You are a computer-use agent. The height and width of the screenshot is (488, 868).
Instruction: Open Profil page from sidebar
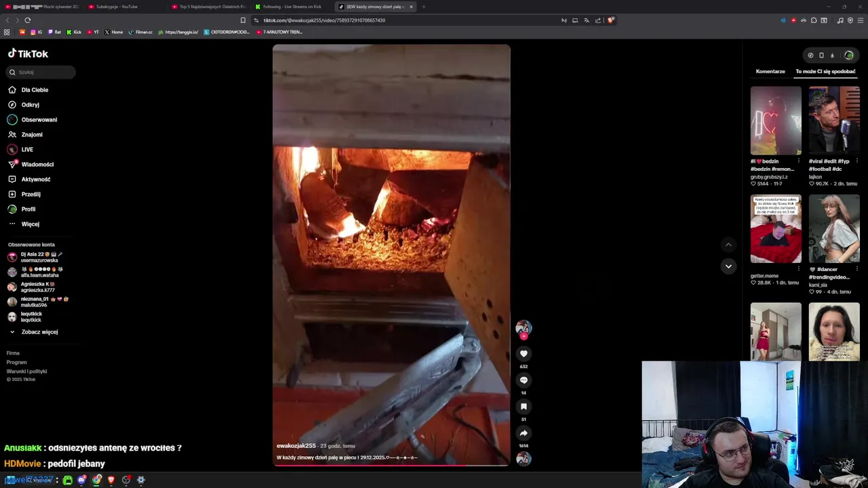click(x=21, y=209)
